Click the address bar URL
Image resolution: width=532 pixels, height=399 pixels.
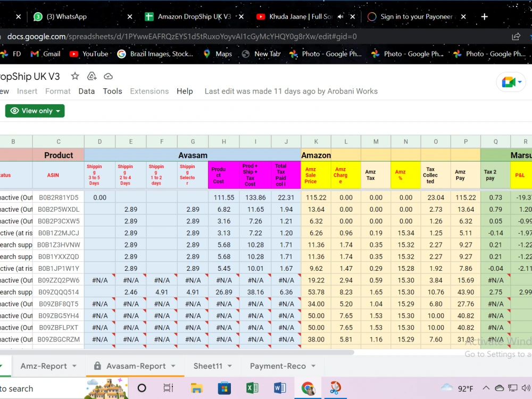coord(182,37)
